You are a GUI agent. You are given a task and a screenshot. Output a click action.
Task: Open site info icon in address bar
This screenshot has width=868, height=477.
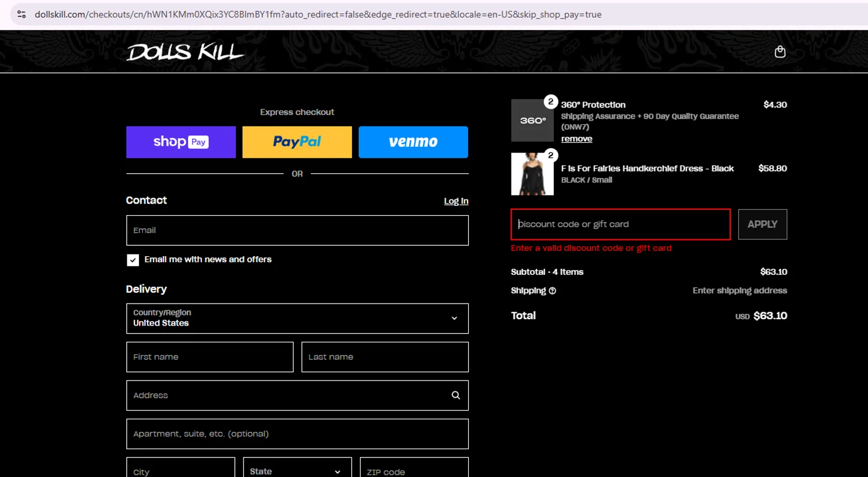pos(21,14)
